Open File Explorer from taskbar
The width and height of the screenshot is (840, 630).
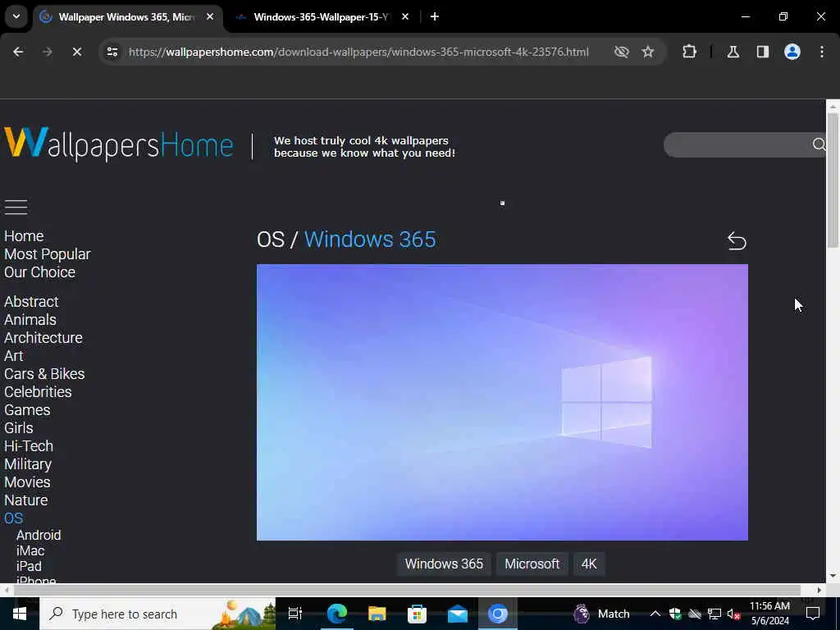(377, 614)
